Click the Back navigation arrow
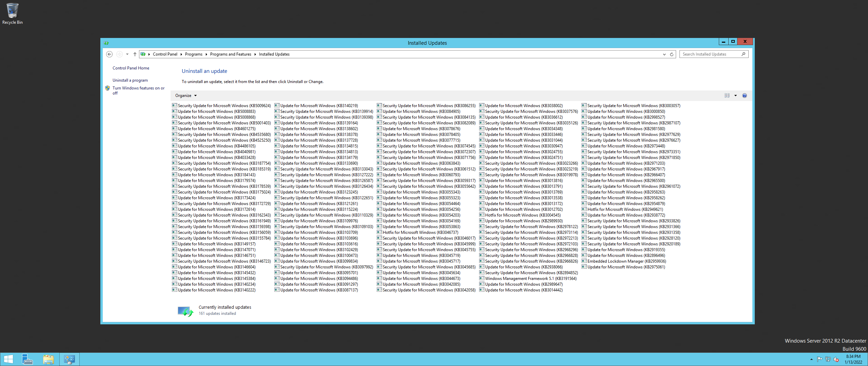Screen dimensions: 868x366 coord(109,54)
